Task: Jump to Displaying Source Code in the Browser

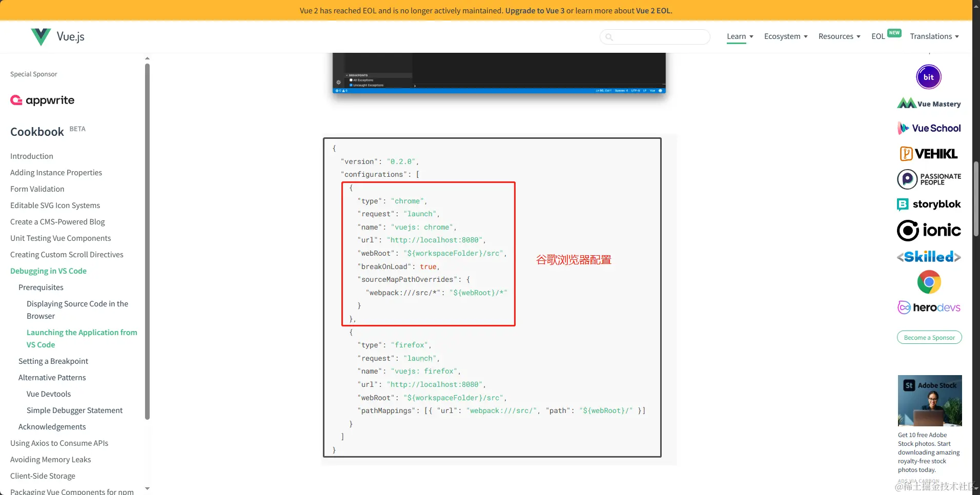Action: click(77, 310)
